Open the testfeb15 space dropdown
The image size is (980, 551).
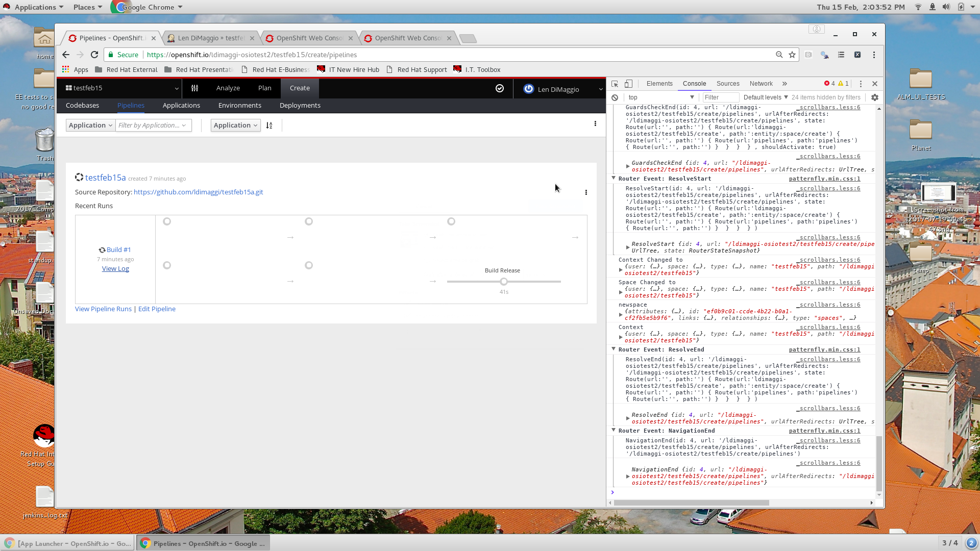pos(122,88)
